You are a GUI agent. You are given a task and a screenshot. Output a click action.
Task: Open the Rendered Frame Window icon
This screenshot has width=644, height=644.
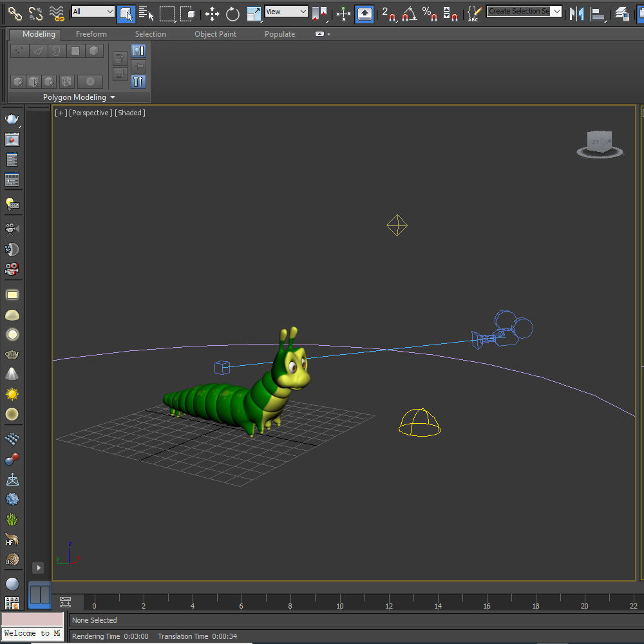pos(12,140)
